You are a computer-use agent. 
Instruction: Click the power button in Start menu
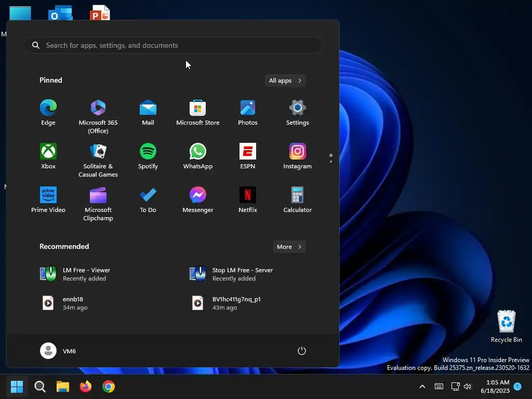pyautogui.click(x=302, y=351)
